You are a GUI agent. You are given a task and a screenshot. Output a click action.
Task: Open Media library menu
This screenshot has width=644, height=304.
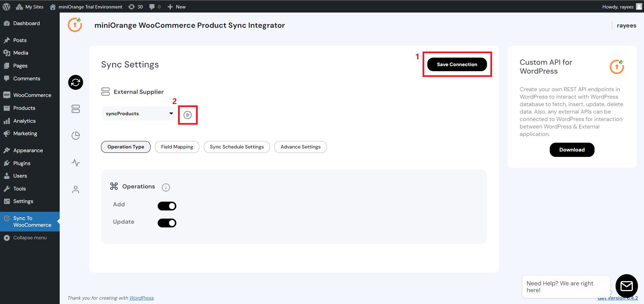coord(30,53)
